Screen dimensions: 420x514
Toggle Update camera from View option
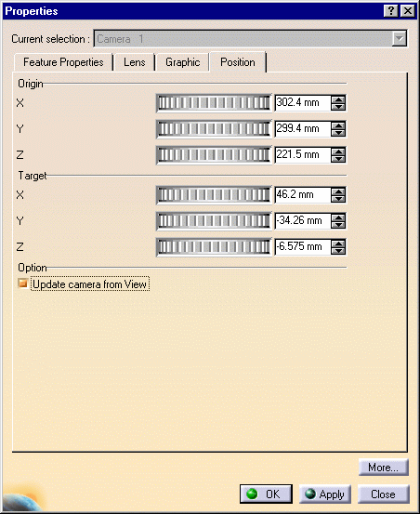click(x=22, y=283)
